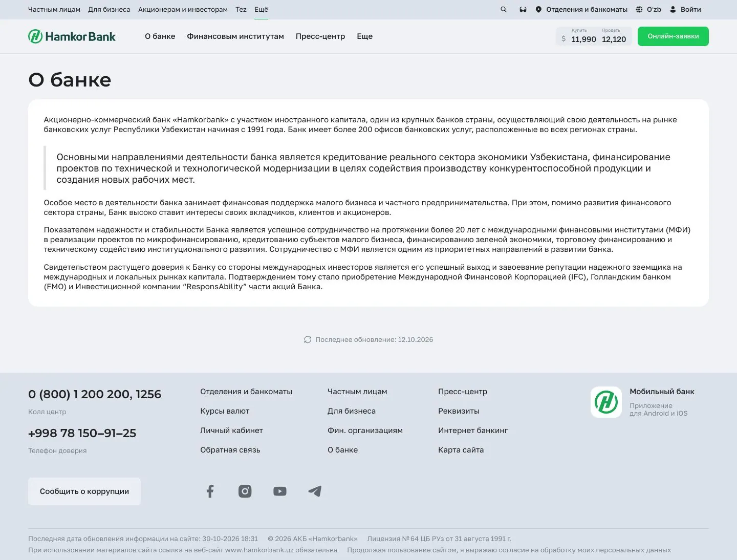Screen dimensions: 737x560
Task: Expand the Еще item beside Пресс-центр
Action: tap(364, 36)
